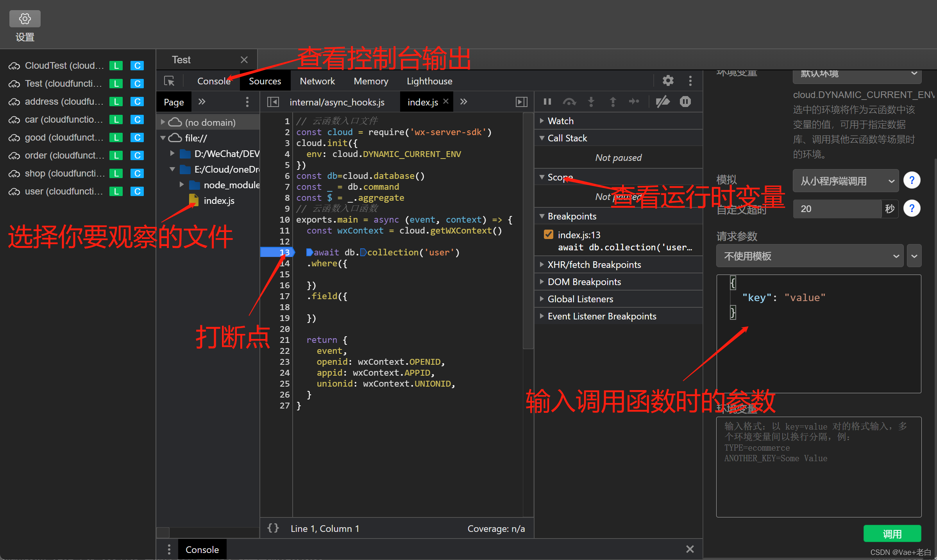Viewport: 937px width, 560px height.
Task: Expand the Watch section
Action: point(560,121)
